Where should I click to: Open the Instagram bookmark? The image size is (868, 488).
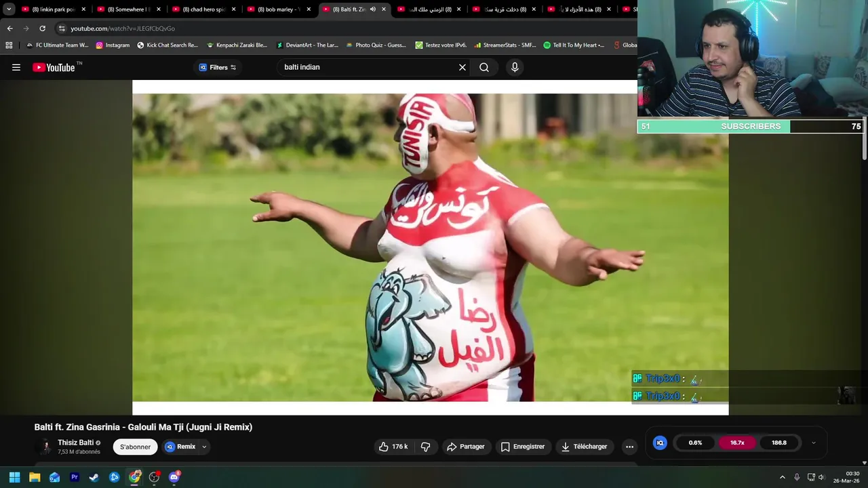pyautogui.click(x=113, y=45)
